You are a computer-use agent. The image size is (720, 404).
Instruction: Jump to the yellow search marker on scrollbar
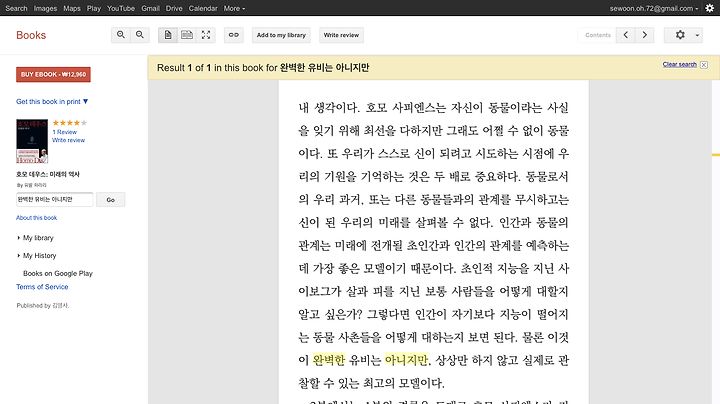(716, 155)
